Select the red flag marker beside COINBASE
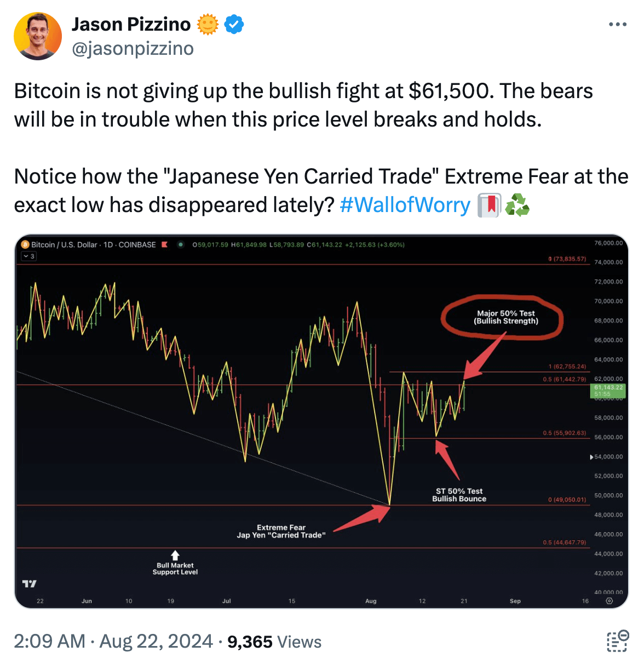Image resolution: width=644 pixels, height=663 pixels. click(165, 245)
